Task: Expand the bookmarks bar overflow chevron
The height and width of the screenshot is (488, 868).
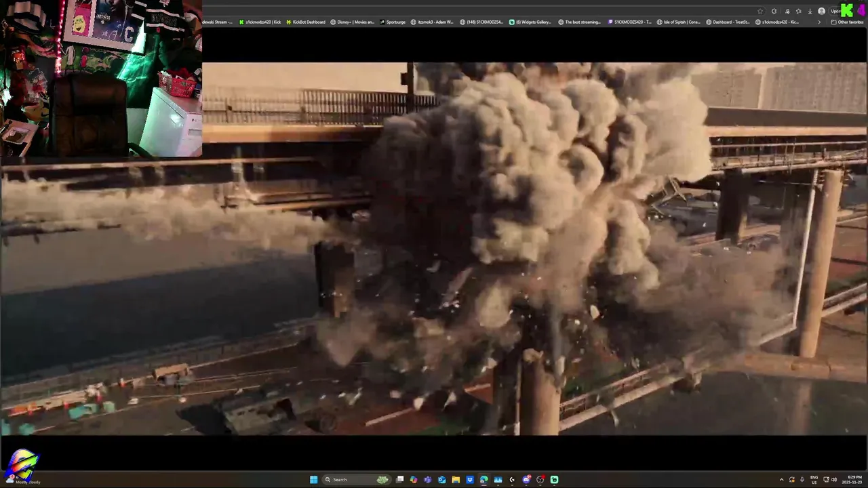Action: pyautogui.click(x=819, y=22)
